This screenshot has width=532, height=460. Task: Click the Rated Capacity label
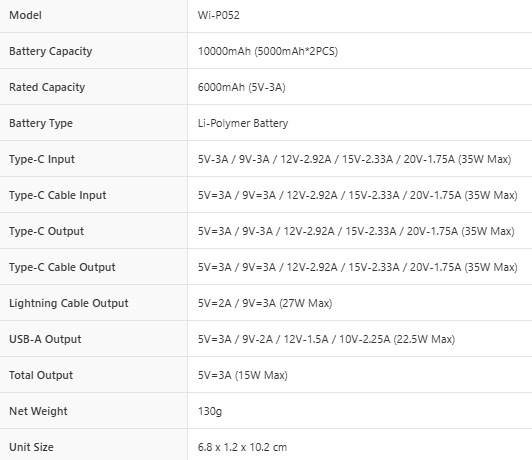tap(47, 87)
